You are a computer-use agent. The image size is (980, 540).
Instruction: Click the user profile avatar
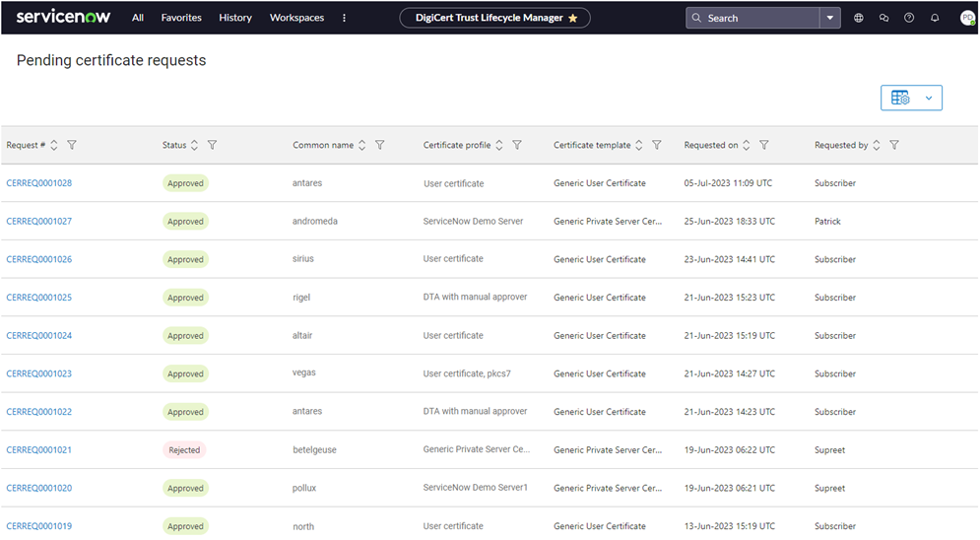click(967, 18)
